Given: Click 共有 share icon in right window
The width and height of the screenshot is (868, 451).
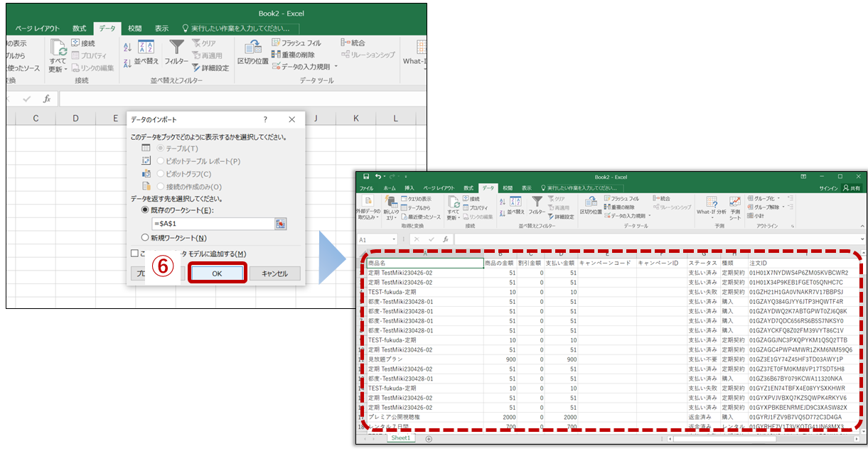Looking at the screenshot, I should pos(852,188).
